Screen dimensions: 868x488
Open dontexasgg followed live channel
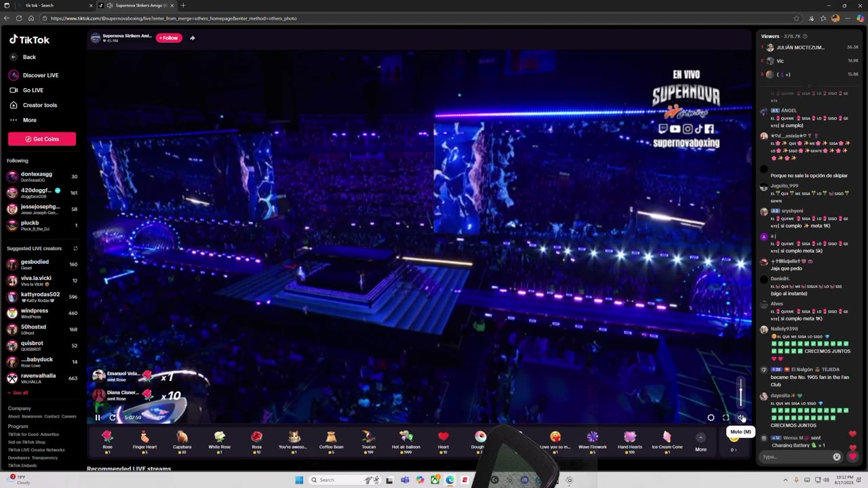(42, 177)
